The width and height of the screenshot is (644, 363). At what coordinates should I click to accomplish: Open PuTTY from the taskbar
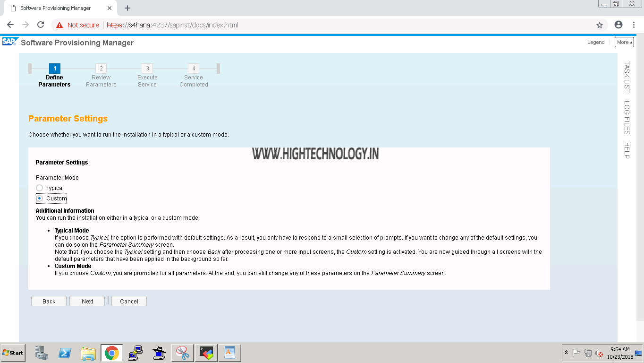point(136,353)
